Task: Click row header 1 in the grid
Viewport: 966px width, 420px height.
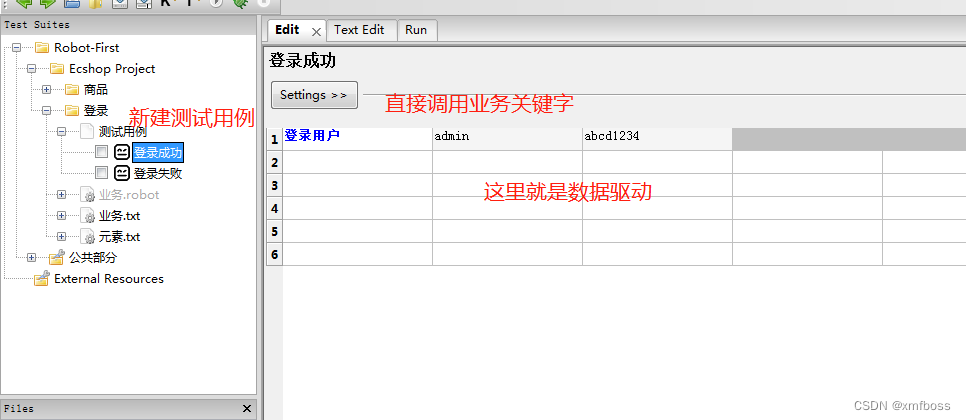Action: [x=275, y=139]
